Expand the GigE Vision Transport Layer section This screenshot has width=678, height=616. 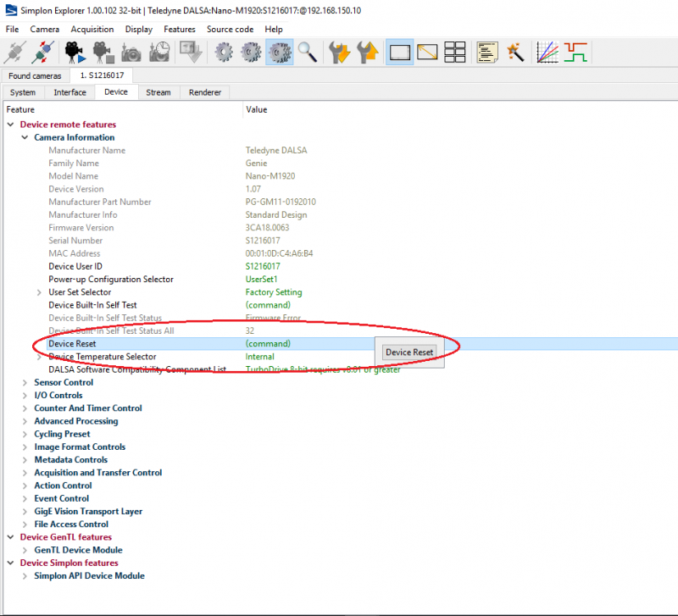[x=25, y=512]
